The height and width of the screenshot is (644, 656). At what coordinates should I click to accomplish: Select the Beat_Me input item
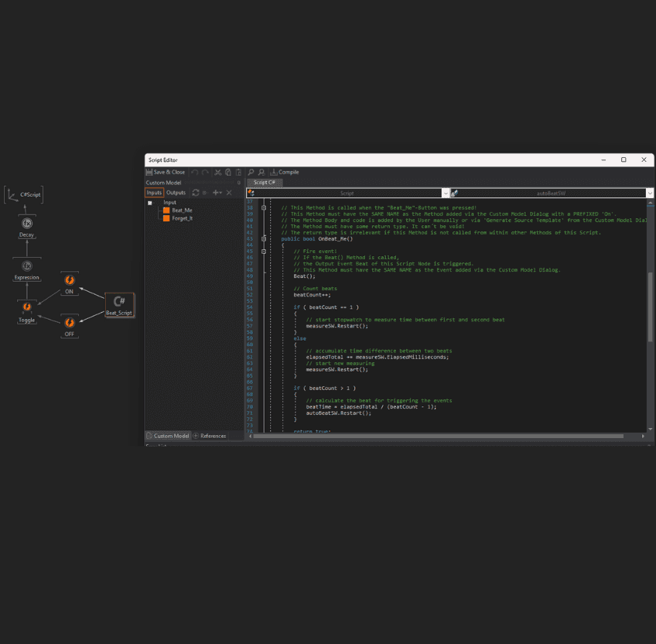[182, 210]
